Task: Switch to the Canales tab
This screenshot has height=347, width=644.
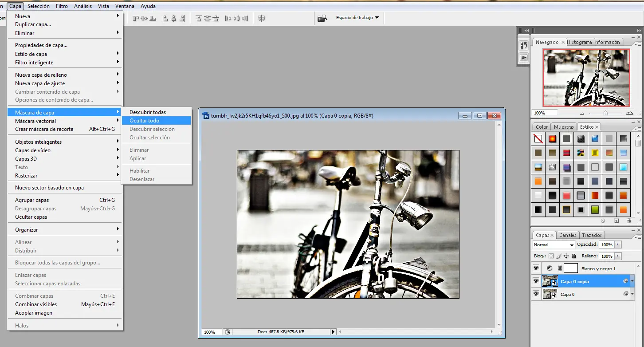Action: point(567,235)
